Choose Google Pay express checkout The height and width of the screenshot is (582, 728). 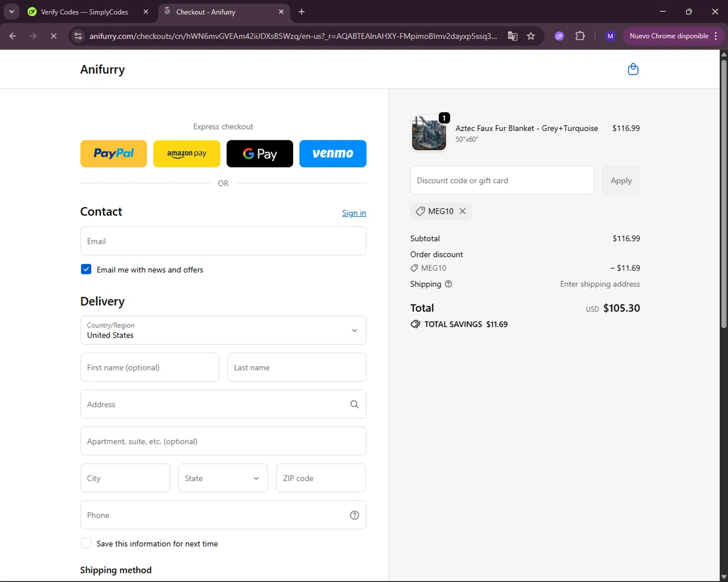pyautogui.click(x=260, y=154)
